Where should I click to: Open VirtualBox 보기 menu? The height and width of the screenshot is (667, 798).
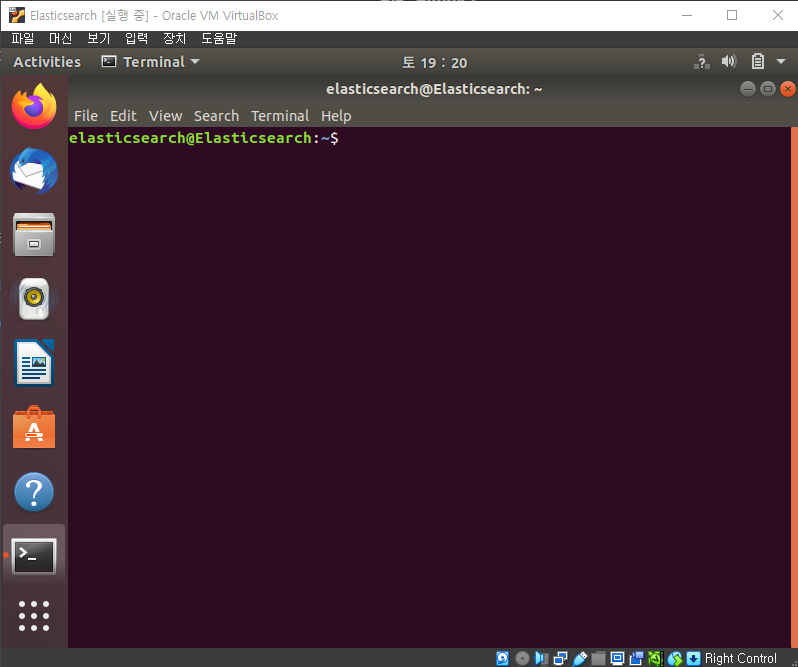(x=98, y=38)
